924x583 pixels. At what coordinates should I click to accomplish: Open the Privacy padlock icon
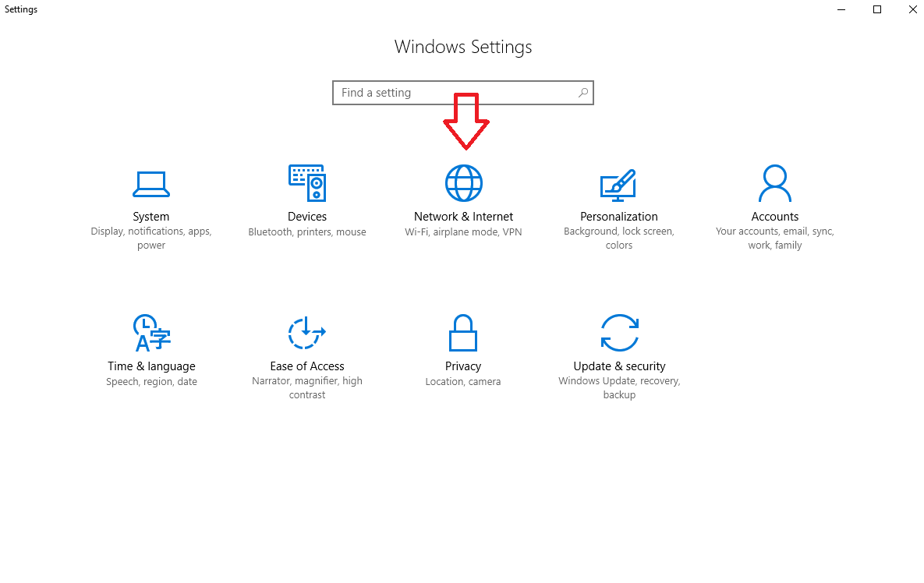463,333
